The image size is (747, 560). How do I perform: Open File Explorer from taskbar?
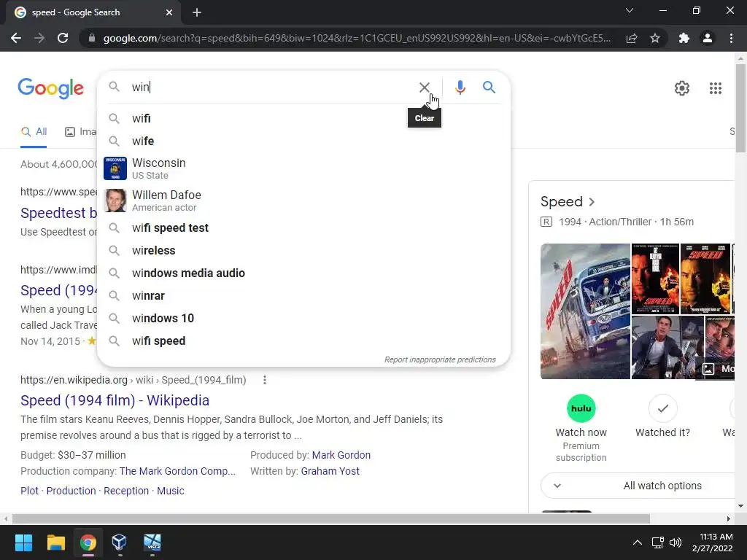point(55,542)
